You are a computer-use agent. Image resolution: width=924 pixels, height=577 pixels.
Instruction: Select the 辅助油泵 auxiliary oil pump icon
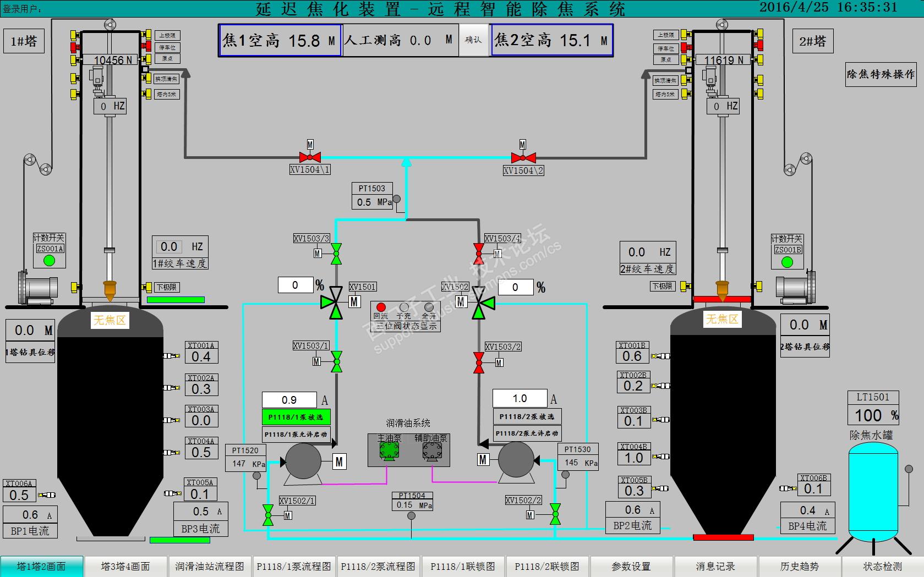[x=432, y=451]
